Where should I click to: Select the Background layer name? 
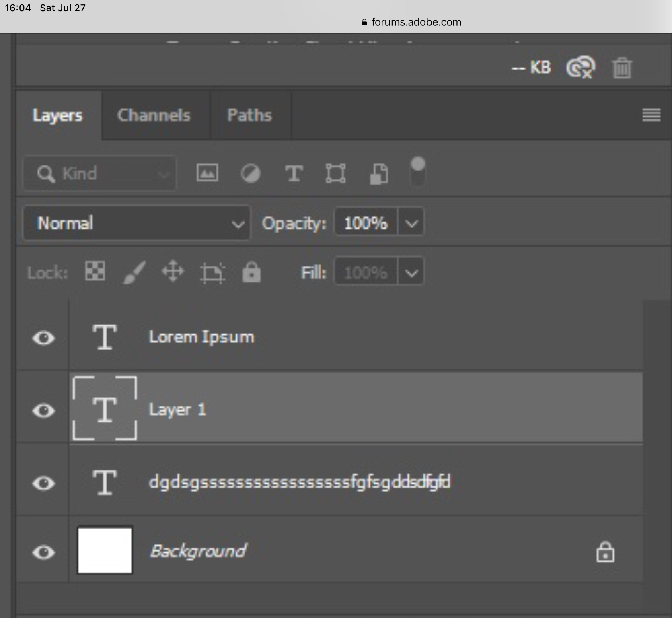click(x=198, y=551)
